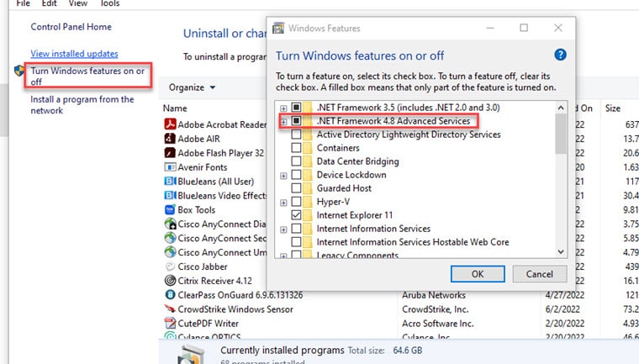Open the Organize dropdown menu

coord(192,87)
